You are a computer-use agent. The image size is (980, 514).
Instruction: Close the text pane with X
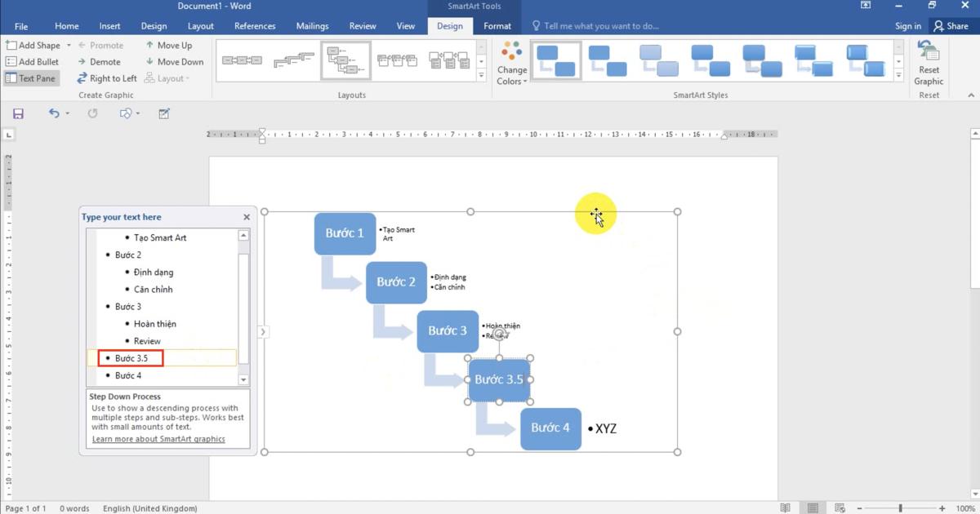[x=247, y=217]
